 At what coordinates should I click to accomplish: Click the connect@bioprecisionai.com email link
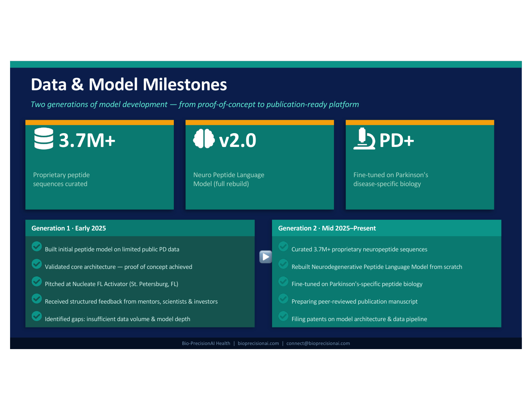click(318, 343)
